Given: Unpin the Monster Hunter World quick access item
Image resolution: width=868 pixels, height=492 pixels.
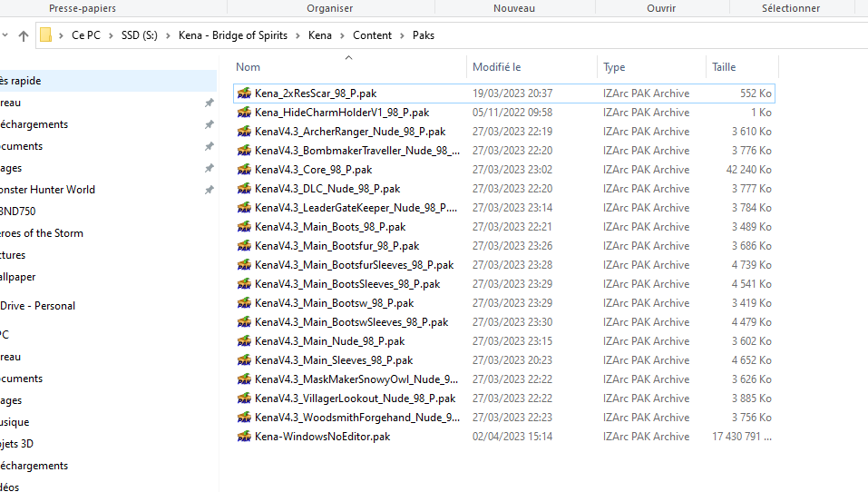Looking at the screenshot, I should point(210,190).
